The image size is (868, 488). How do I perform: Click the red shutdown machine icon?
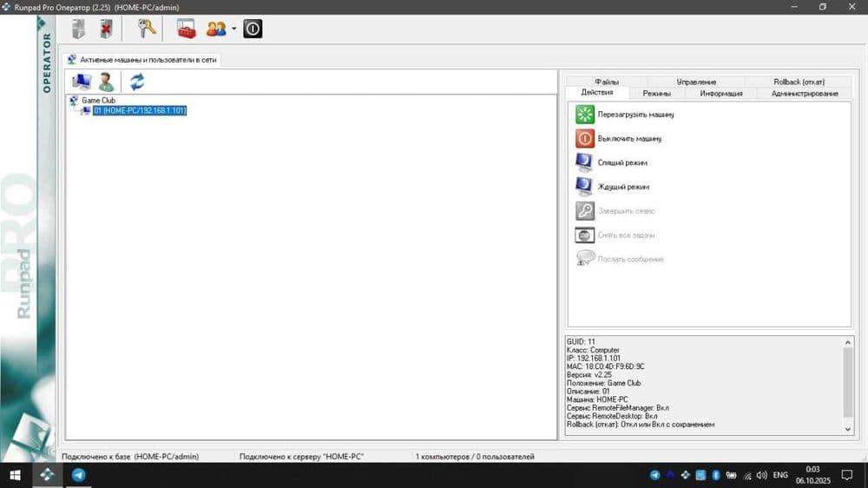click(584, 138)
